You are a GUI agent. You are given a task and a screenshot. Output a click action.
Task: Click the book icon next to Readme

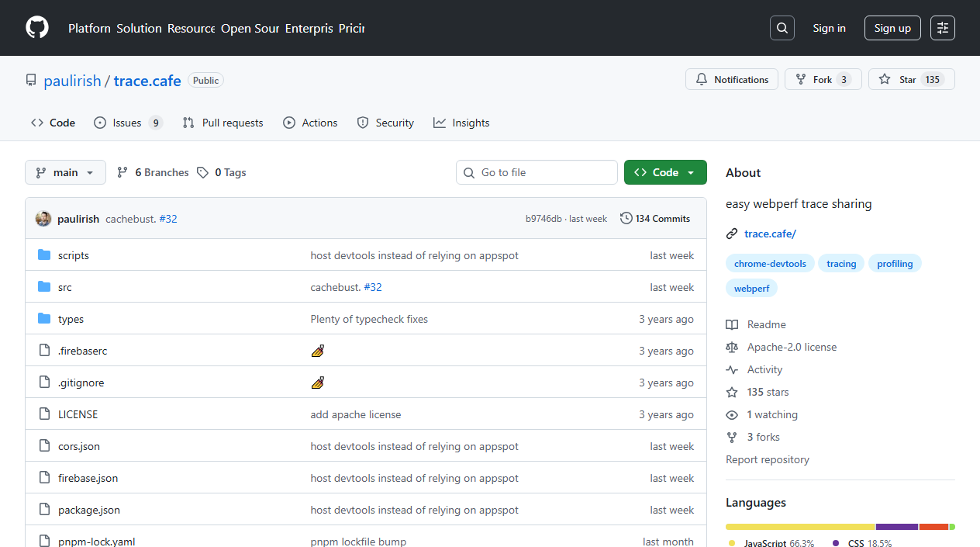click(732, 324)
